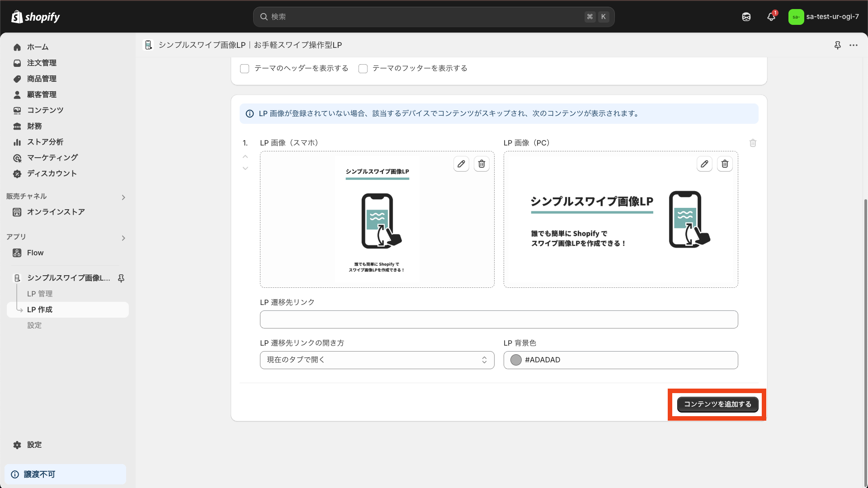The height and width of the screenshot is (488, 868).
Task: Edit the PC LP image
Action: tap(704, 164)
